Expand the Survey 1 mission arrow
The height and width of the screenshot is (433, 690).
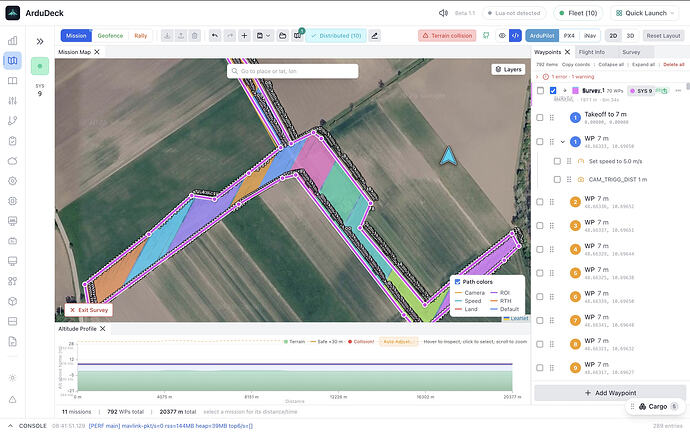[x=565, y=91]
